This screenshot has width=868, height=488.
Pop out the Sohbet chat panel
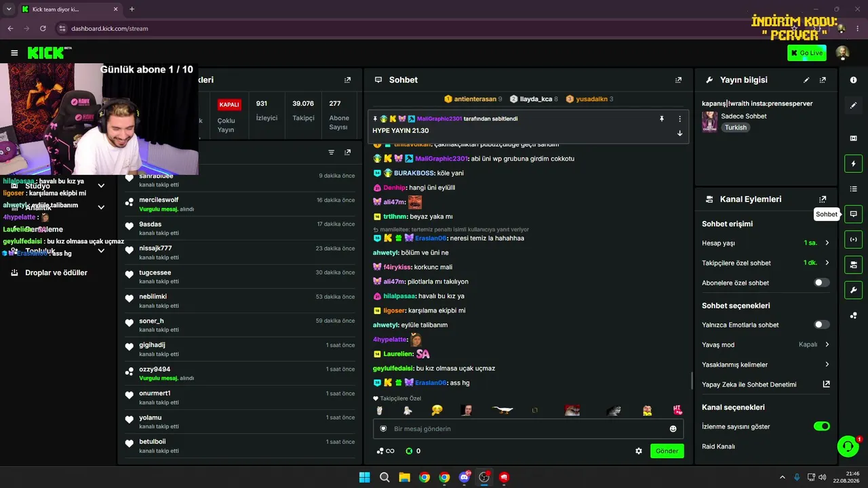(x=678, y=80)
